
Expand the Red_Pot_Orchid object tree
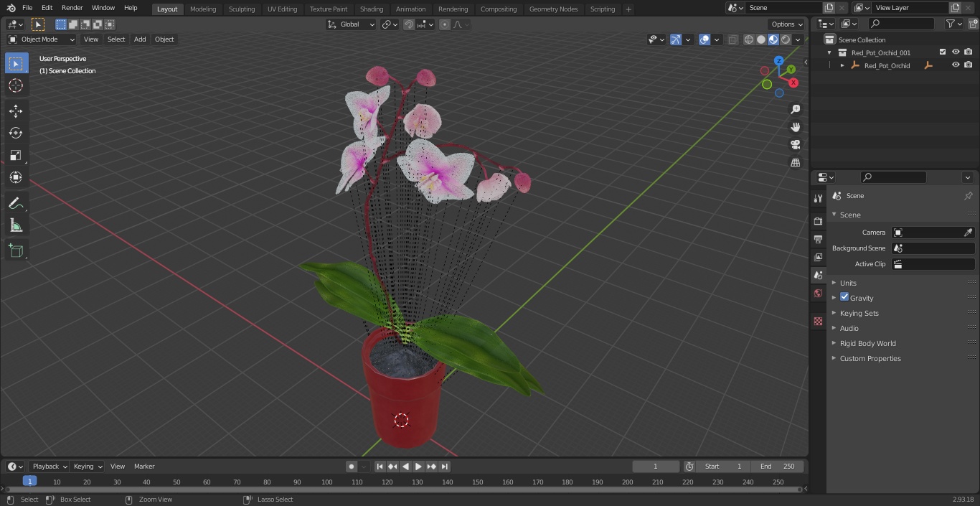coord(842,65)
